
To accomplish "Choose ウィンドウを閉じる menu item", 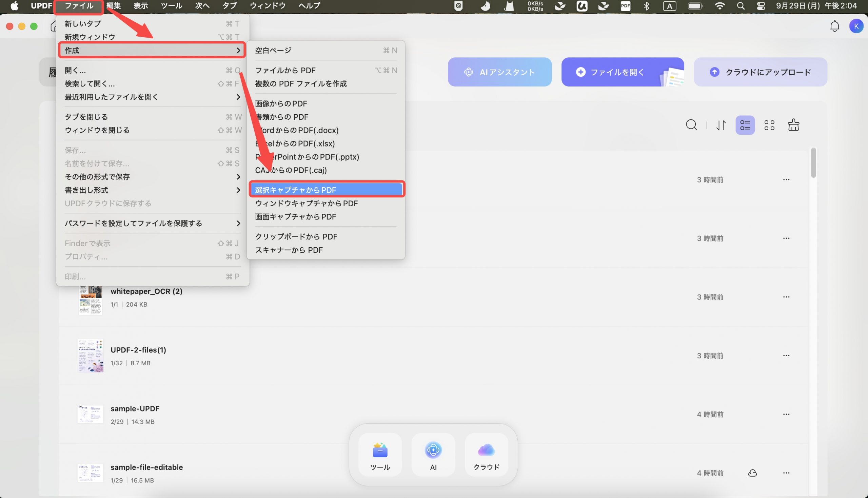I will click(x=153, y=130).
